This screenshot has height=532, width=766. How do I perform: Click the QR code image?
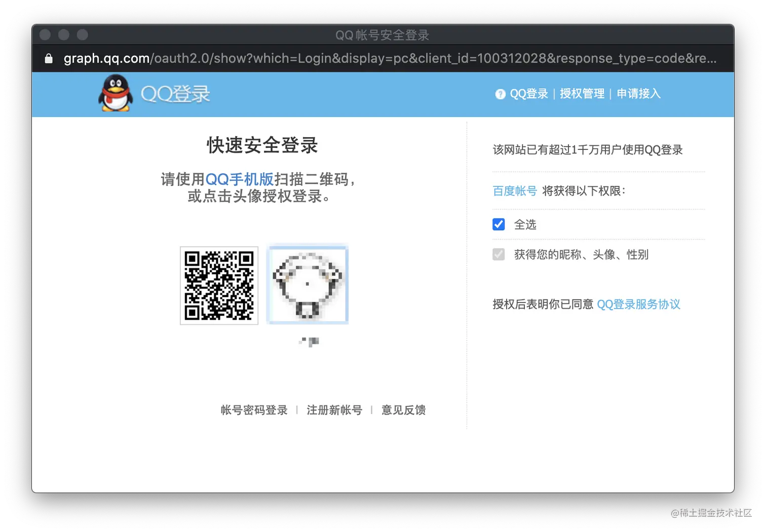[x=219, y=285]
